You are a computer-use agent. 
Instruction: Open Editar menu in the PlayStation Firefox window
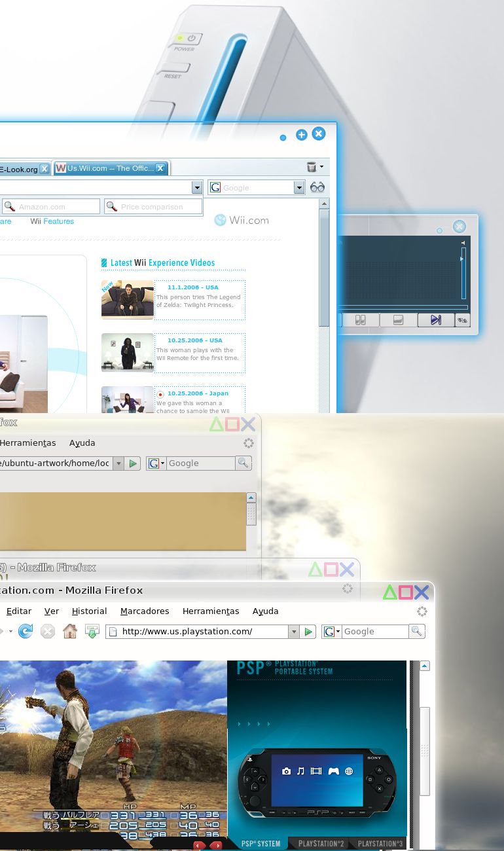[19, 611]
